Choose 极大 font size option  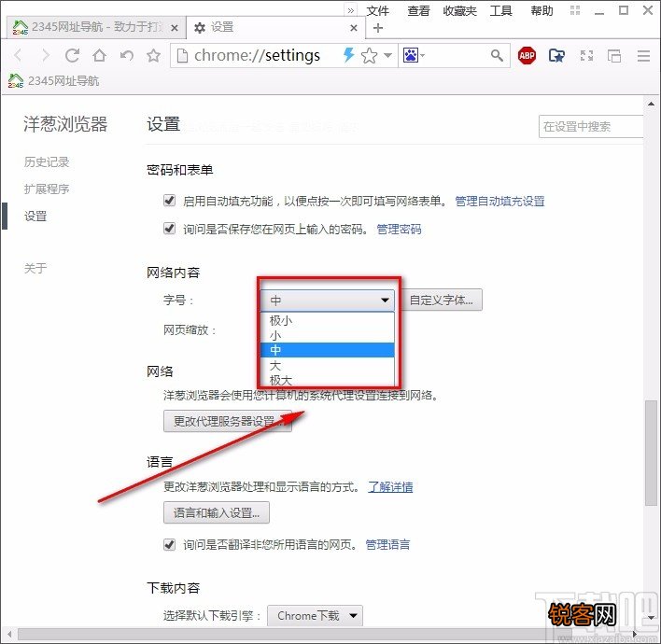coord(328,380)
